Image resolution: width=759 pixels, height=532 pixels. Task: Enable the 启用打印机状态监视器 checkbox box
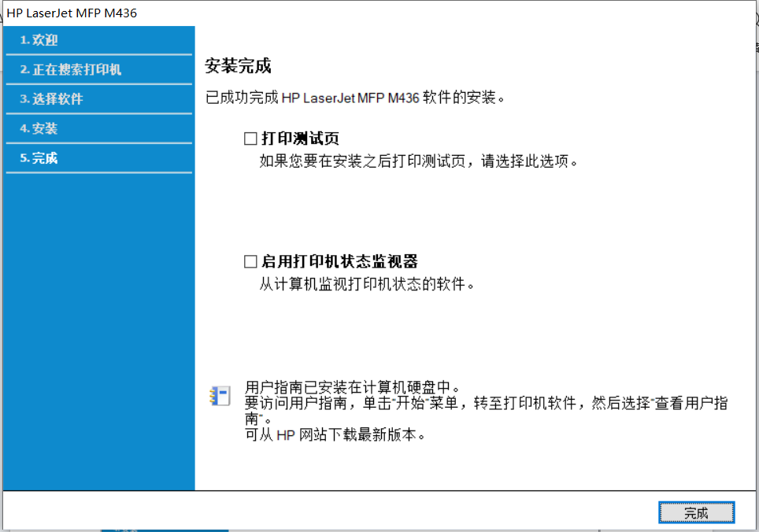point(250,262)
